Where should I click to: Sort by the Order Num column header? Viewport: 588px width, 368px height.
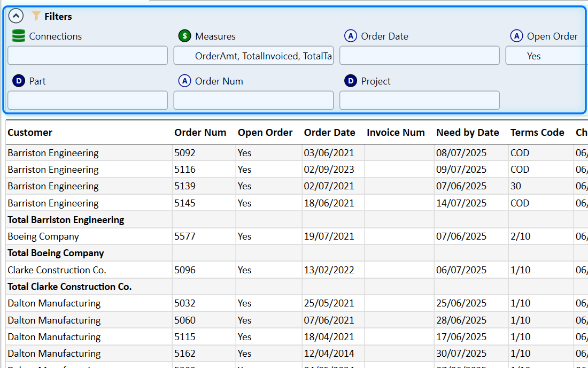click(200, 133)
